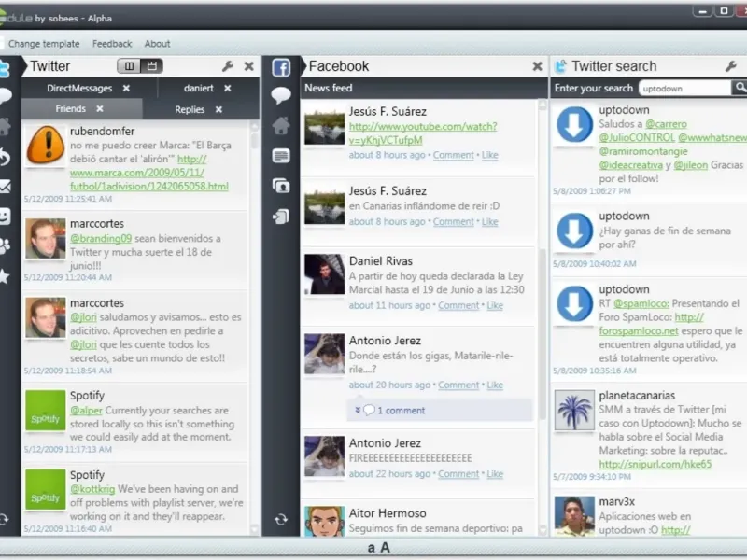
Task: Refresh the Facebook feed with the sidebar refresh icon
Action: point(281,520)
